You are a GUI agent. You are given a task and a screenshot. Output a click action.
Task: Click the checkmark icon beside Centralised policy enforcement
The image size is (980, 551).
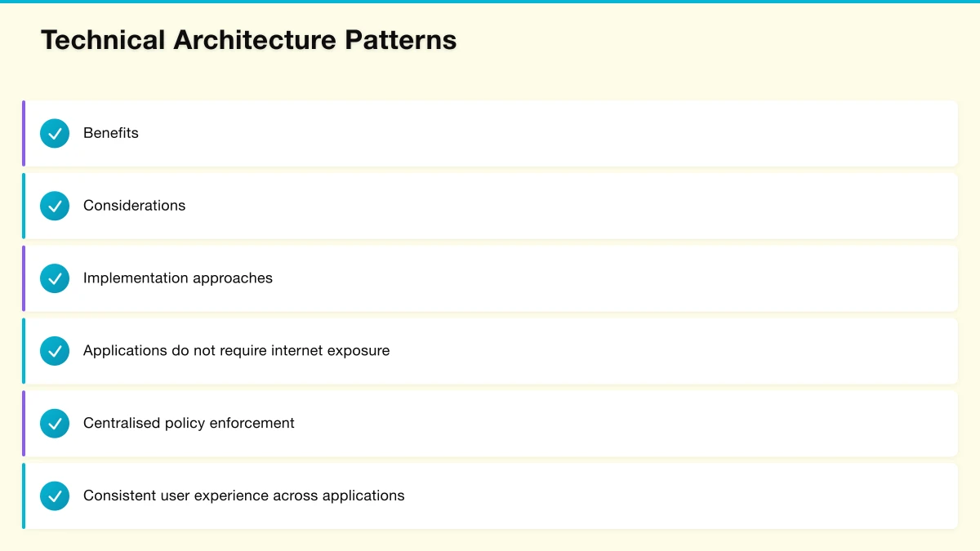point(54,423)
